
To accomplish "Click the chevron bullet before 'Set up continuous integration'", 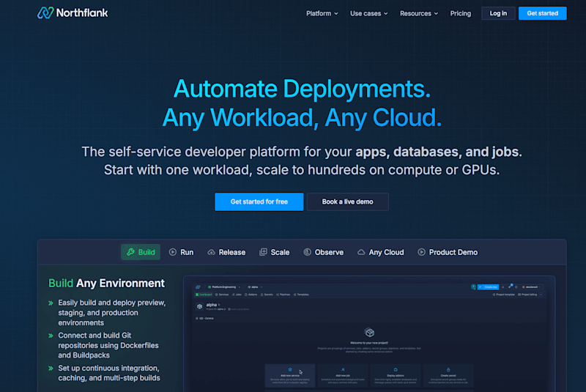I will click(51, 369).
